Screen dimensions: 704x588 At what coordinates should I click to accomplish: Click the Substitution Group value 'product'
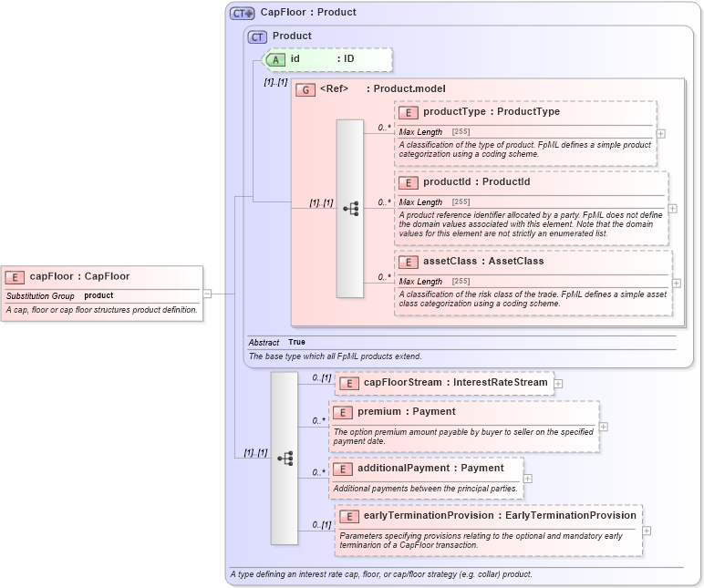[x=98, y=295]
